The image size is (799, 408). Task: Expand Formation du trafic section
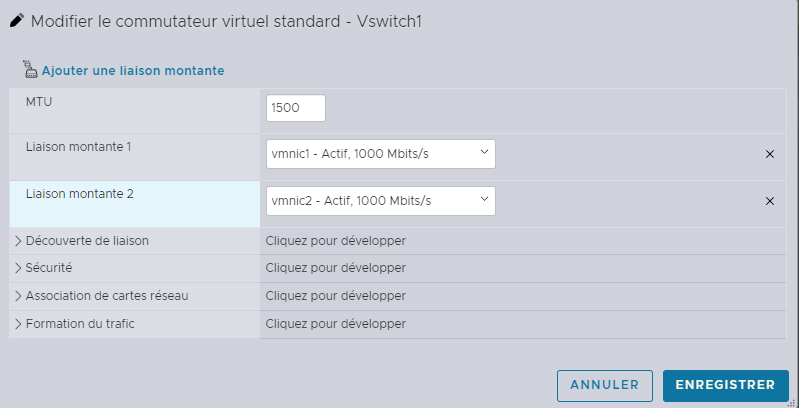(x=82, y=324)
